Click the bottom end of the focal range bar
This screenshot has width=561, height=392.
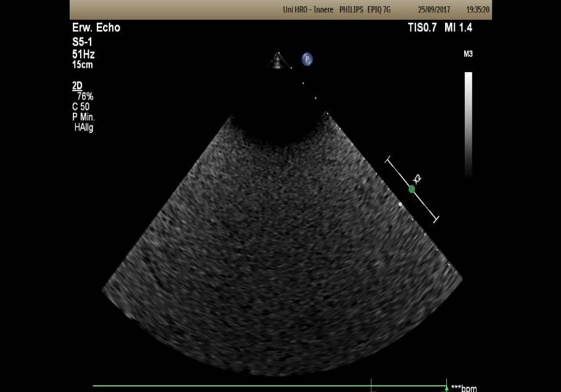click(x=436, y=218)
